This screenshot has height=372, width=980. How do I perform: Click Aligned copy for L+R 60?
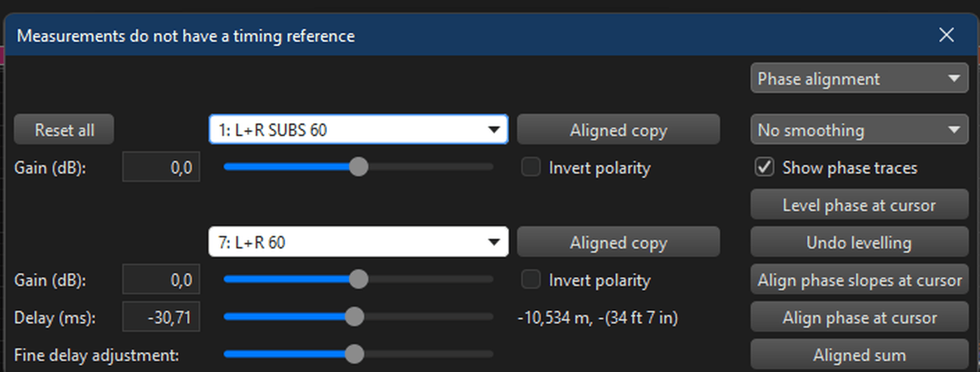click(x=618, y=242)
